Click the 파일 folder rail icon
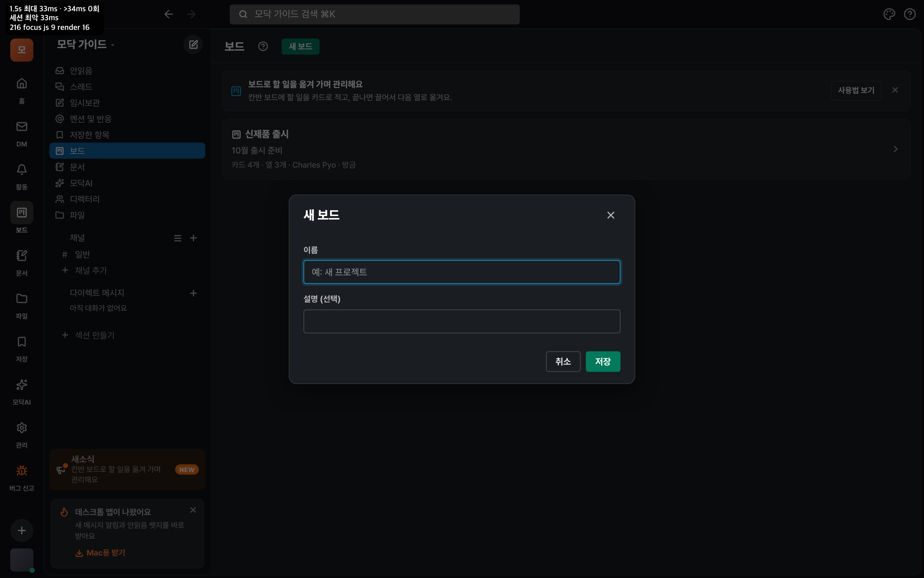 [22, 299]
